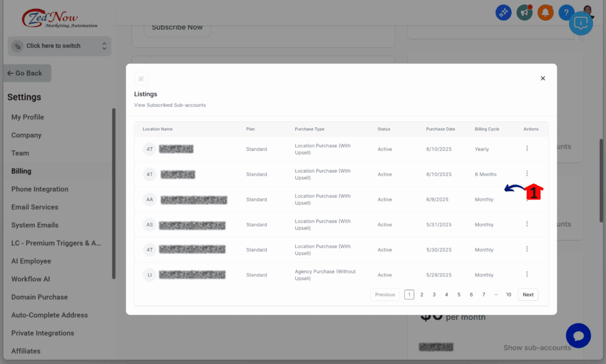Go to Previous listings page

(x=385, y=294)
